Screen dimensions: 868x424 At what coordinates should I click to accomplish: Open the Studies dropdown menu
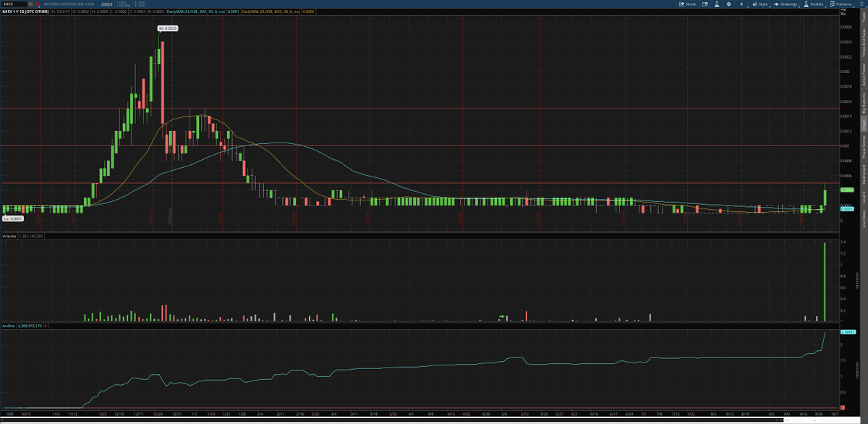[x=814, y=4]
